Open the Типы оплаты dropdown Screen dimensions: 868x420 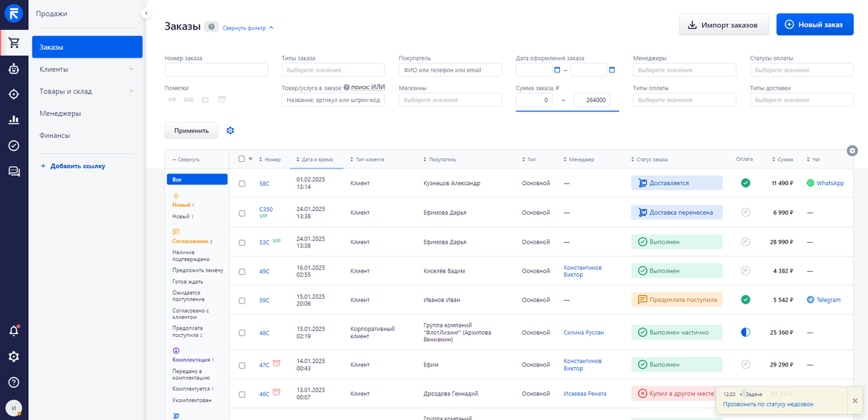click(684, 100)
